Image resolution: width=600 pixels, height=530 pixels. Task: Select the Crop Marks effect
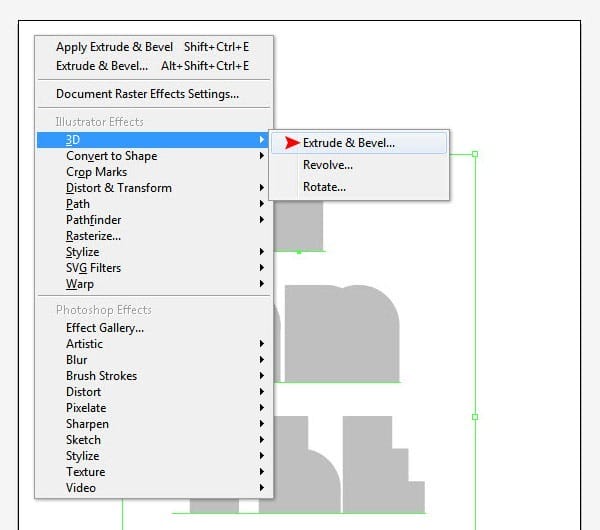click(x=96, y=172)
